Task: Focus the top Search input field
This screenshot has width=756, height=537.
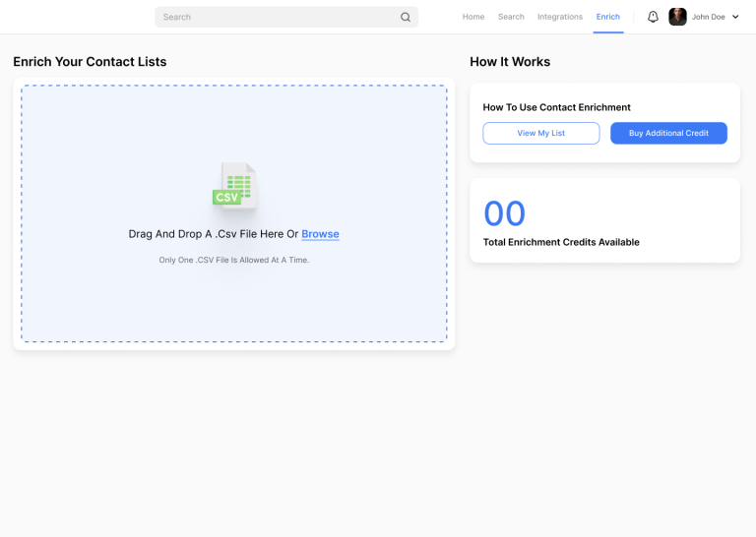Action: (286, 17)
